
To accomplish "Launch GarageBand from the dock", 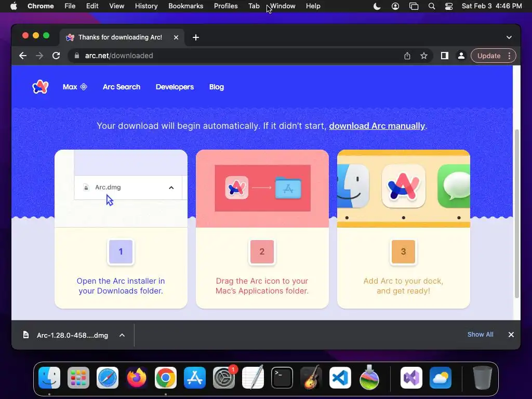I will coord(311,377).
